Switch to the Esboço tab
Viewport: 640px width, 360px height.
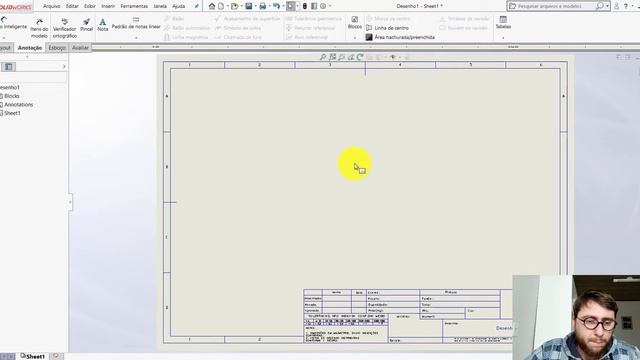(x=57, y=48)
